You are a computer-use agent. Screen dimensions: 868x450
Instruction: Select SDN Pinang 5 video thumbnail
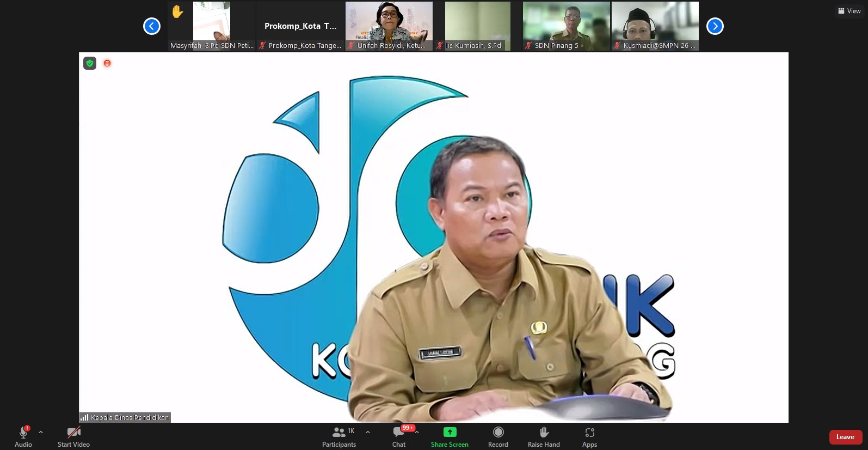(566, 26)
